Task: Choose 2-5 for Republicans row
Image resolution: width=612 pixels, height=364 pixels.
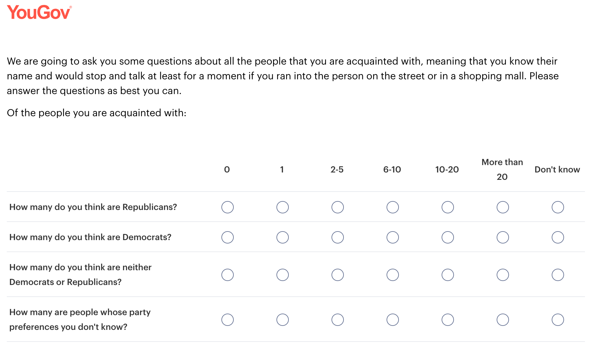Action: click(337, 207)
